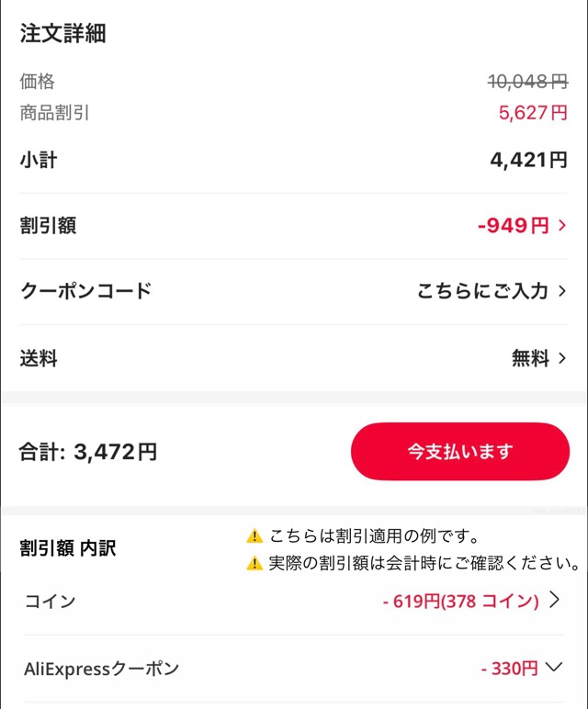Open coin options via コイン row chevron
Image resolution: width=588 pixels, height=709 pixels.
click(554, 601)
